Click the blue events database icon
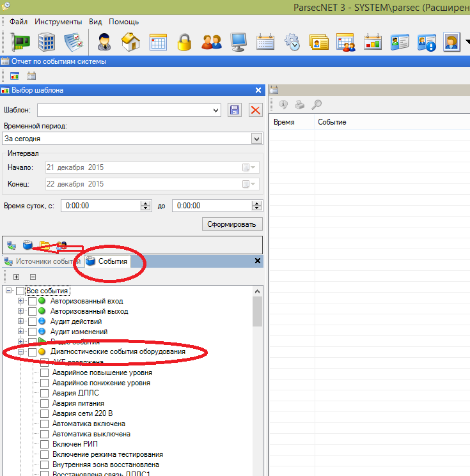 point(27,245)
